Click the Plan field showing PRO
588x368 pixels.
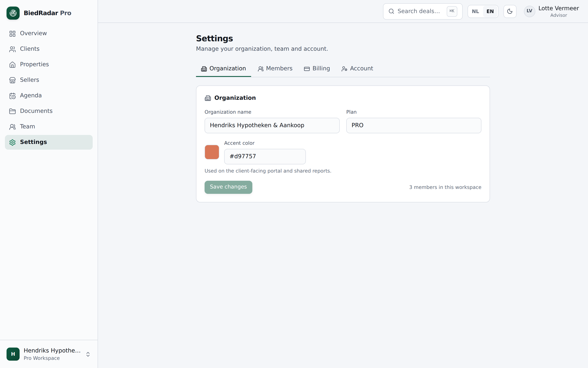click(x=414, y=126)
